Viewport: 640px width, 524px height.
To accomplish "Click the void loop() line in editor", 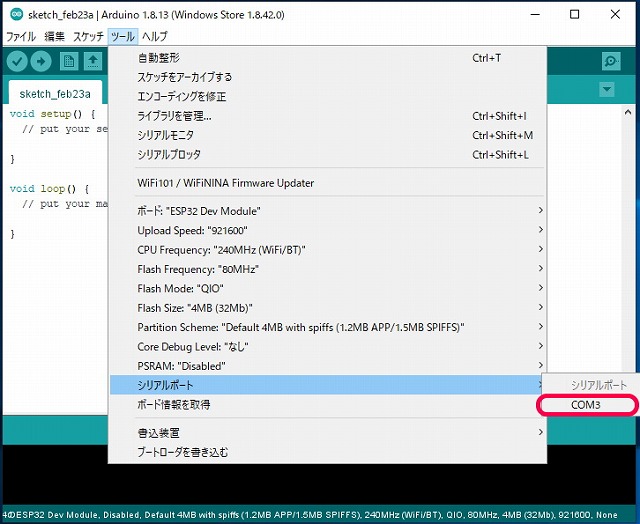I will point(49,189).
